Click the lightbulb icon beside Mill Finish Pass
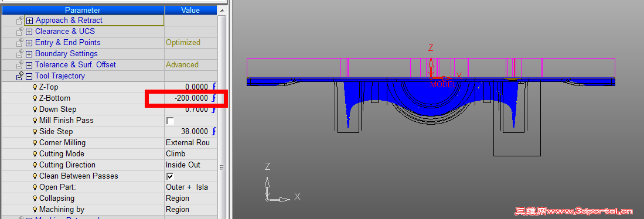This screenshot has height=219, width=644. tap(35, 121)
